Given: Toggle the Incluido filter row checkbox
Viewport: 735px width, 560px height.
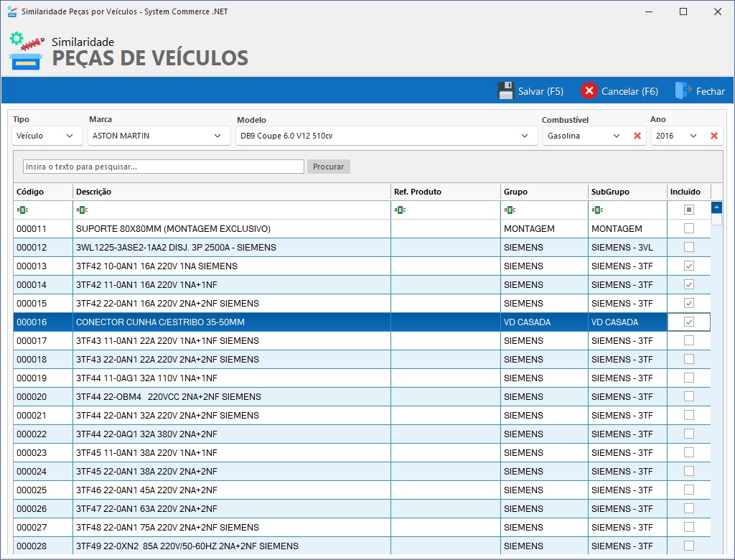Looking at the screenshot, I should (689, 210).
